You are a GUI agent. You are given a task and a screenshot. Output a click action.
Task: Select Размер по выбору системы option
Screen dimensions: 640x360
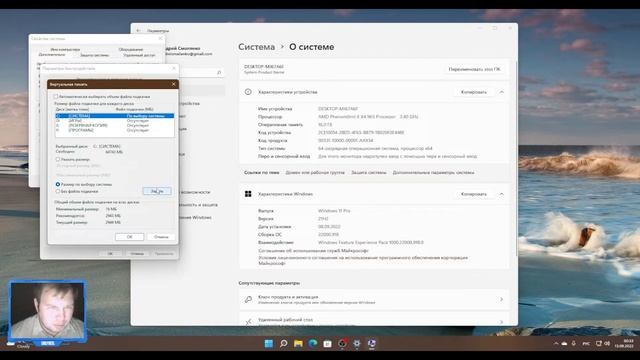coord(58,184)
